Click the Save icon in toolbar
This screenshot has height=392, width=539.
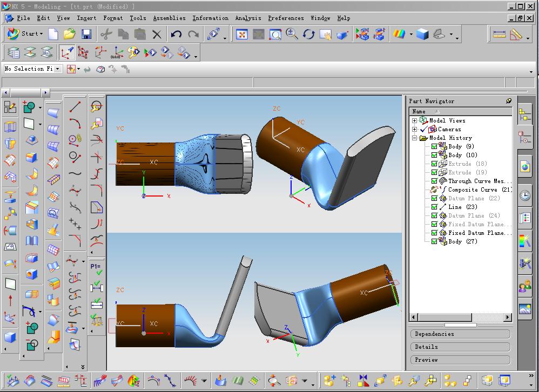[86, 35]
